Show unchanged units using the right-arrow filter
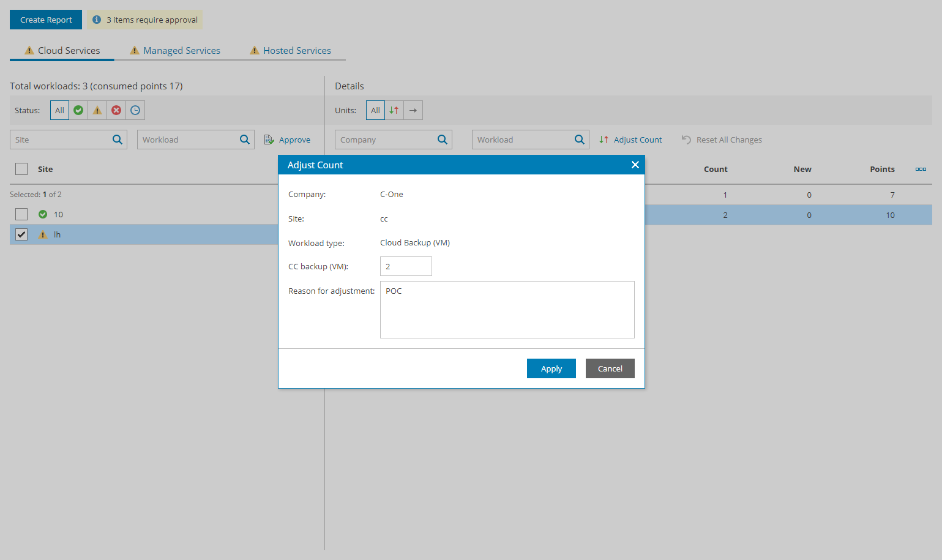The image size is (942, 560). [413, 110]
